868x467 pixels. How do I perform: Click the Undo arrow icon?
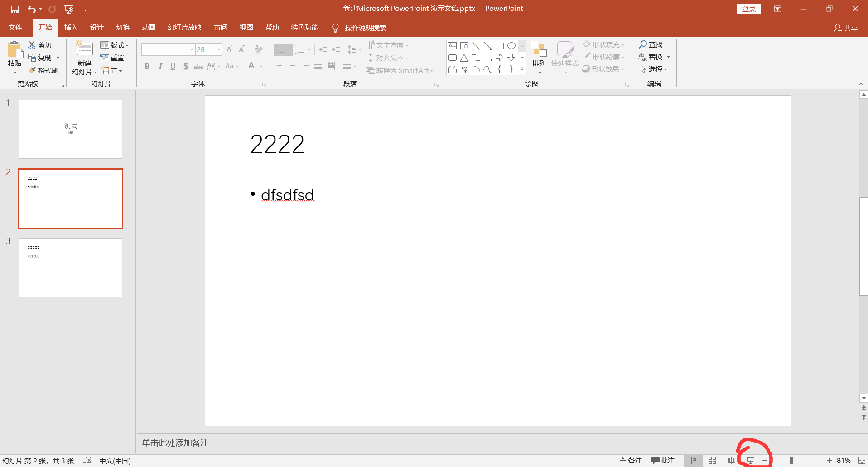[31, 9]
